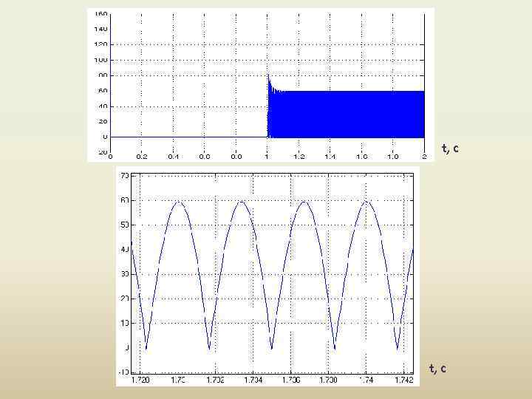Click the transient spike peak near t=1
The image size is (532, 399).
point(268,75)
